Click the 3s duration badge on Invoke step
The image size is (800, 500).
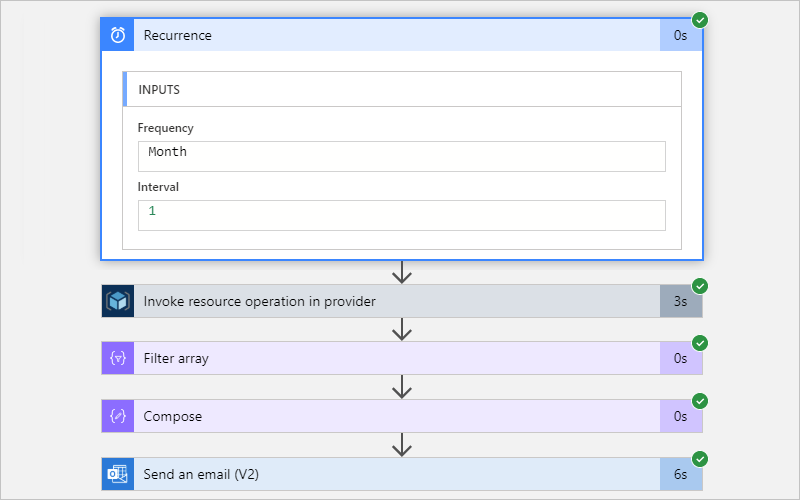click(x=681, y=301)
